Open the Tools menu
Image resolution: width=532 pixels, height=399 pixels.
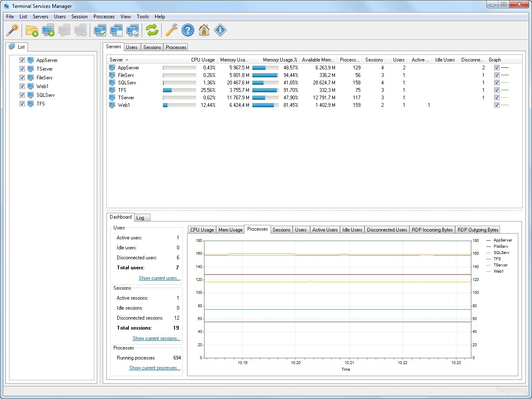pos(143,17)
